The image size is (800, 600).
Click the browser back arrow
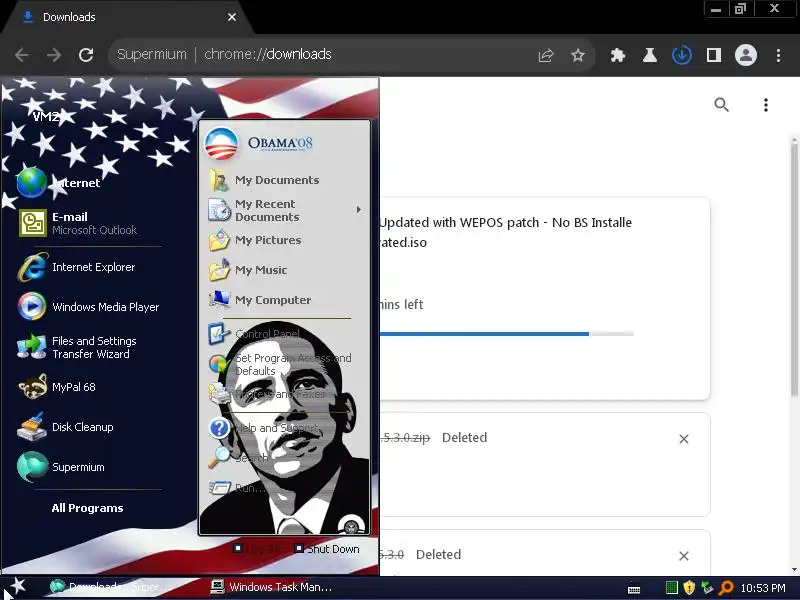point(21,55)
